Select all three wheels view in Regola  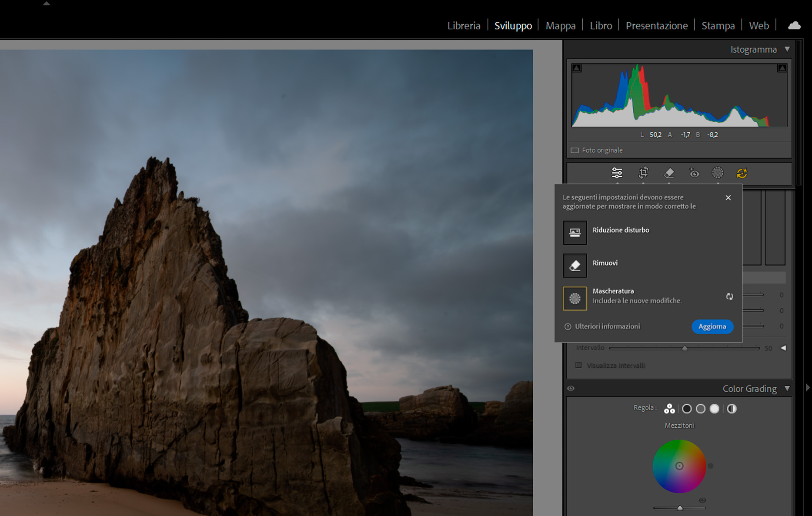tap(669, 409)
